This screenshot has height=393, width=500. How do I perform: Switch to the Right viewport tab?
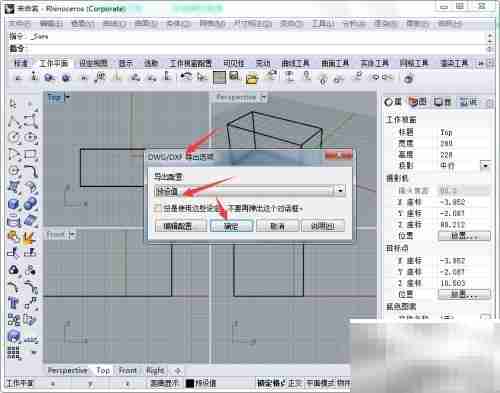tap(155, 371)
